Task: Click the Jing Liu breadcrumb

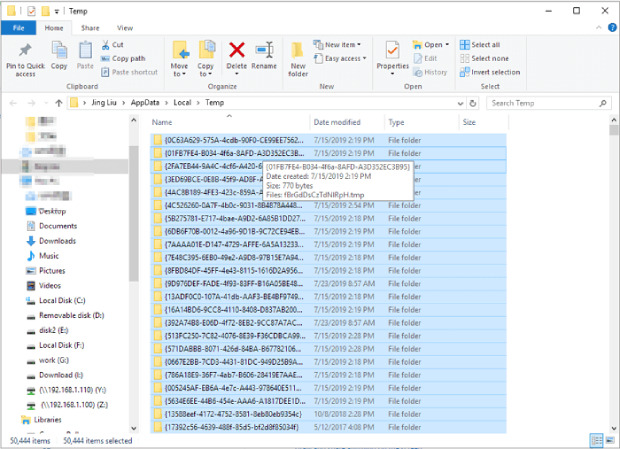Action: point(104,103)
